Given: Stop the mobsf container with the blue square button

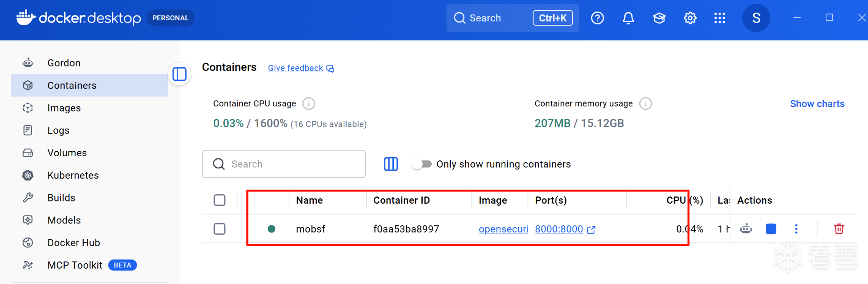Looking at the screenshot, I should pyautogui.click(x=771, y=229).
